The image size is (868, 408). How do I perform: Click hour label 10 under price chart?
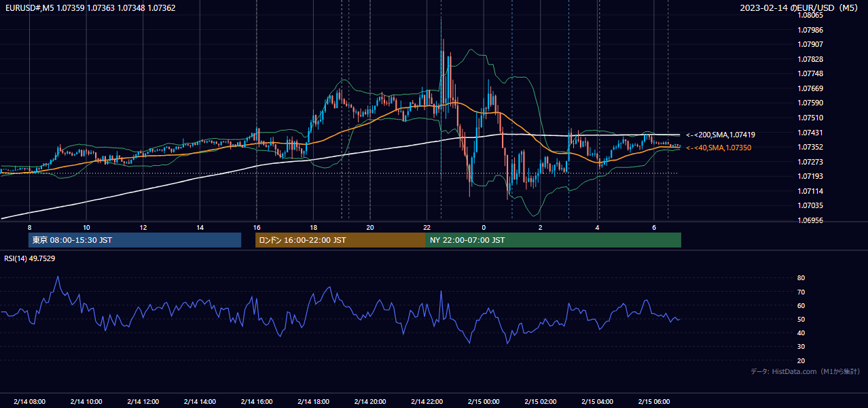[x=86, y=227]
